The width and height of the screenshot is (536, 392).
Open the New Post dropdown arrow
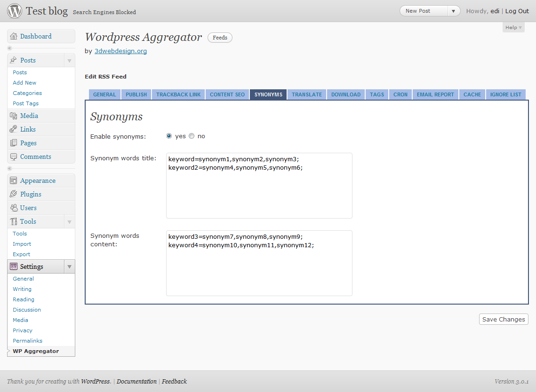point(453,11)
